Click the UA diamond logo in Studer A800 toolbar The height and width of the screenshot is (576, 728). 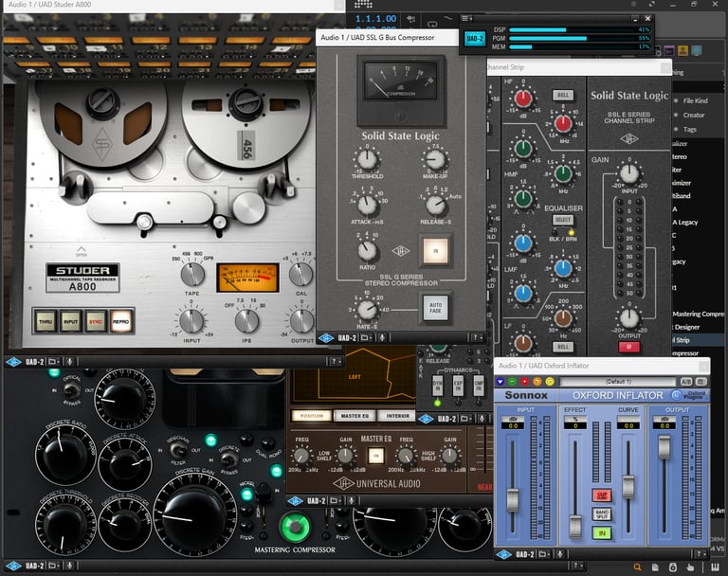point(13,362)
